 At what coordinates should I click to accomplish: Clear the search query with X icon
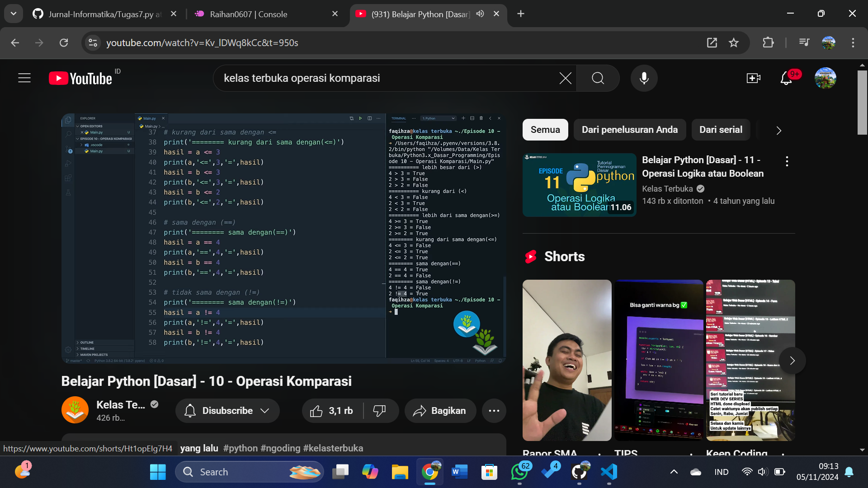point(565,78)
